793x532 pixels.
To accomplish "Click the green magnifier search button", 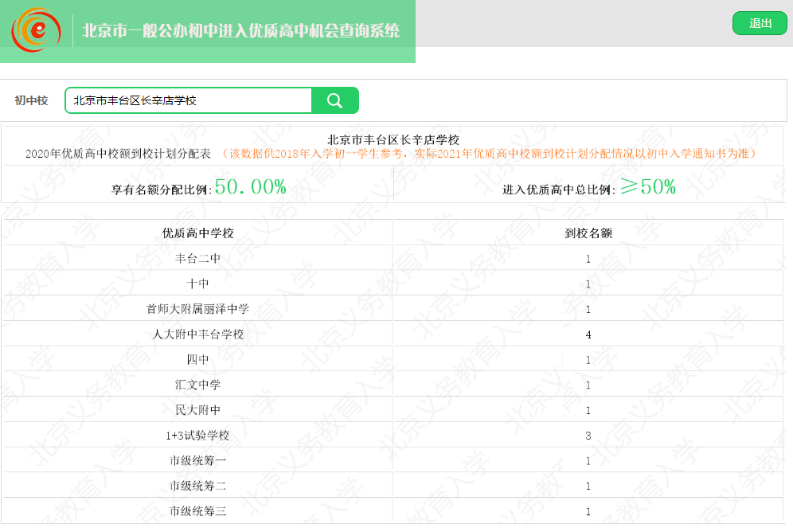I will point(335,100).
